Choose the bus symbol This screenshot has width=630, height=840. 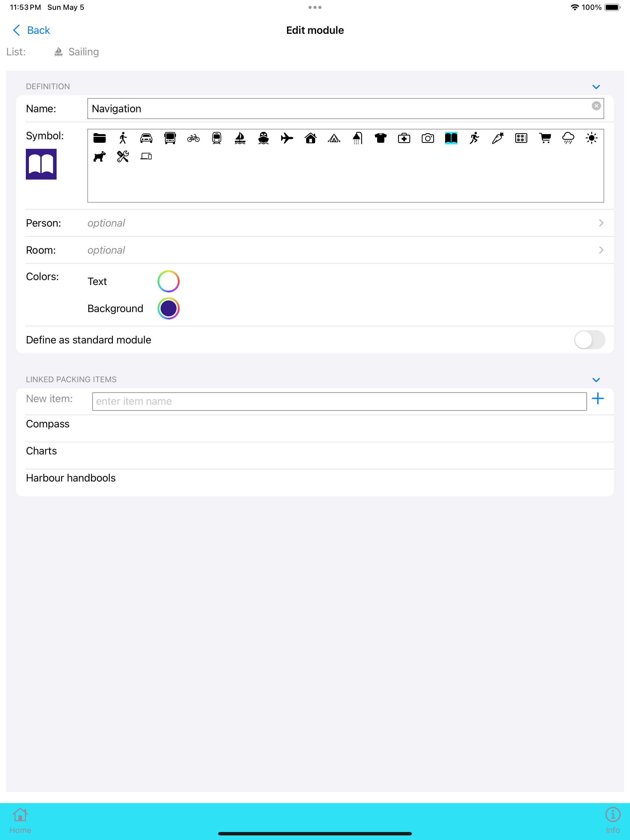coord(170,138)
